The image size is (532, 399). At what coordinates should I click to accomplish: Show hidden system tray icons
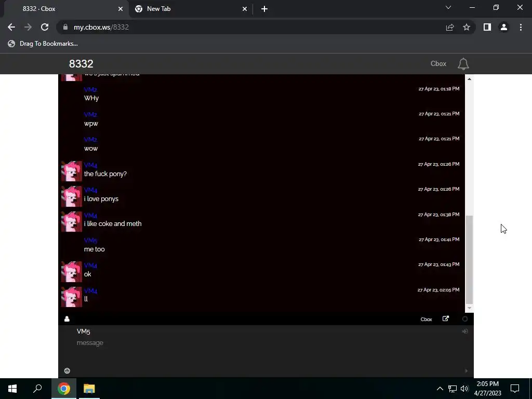(x=440, y=389)
